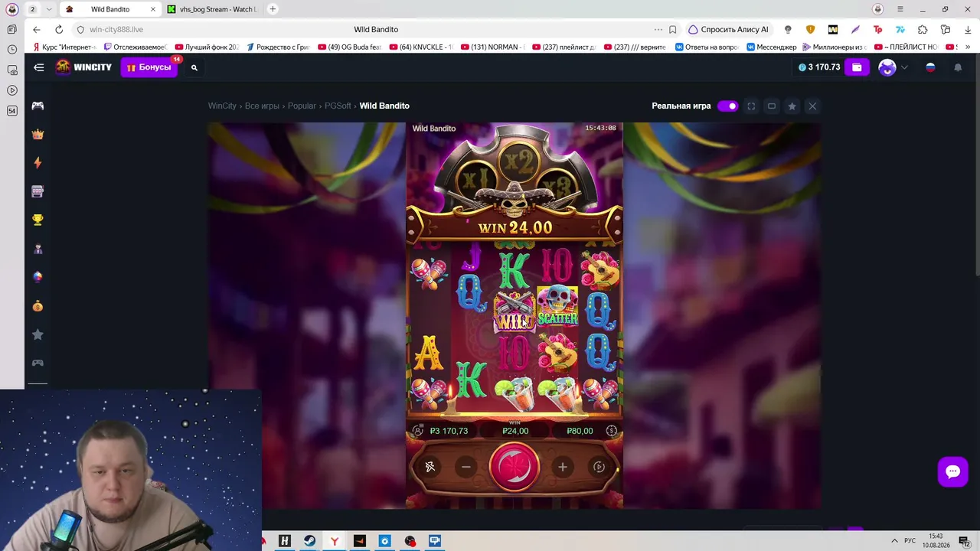Viewport: 980px width, 551px height.
Task: Bookmark this page in the address bar
Action: (x=672, y=30)
